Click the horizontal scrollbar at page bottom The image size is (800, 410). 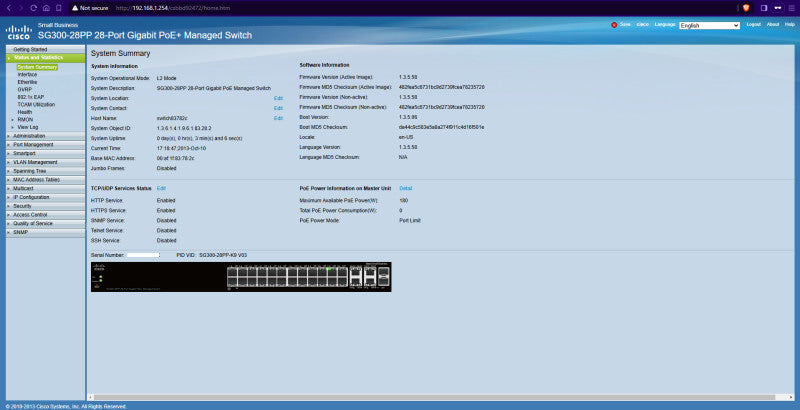pos(434,397)
